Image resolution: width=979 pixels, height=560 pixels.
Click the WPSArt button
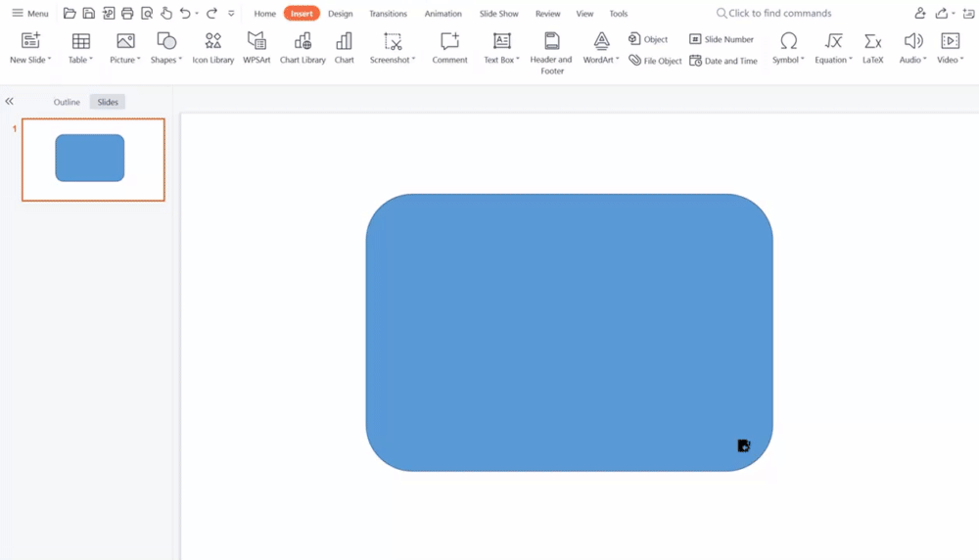click(256, 48)
